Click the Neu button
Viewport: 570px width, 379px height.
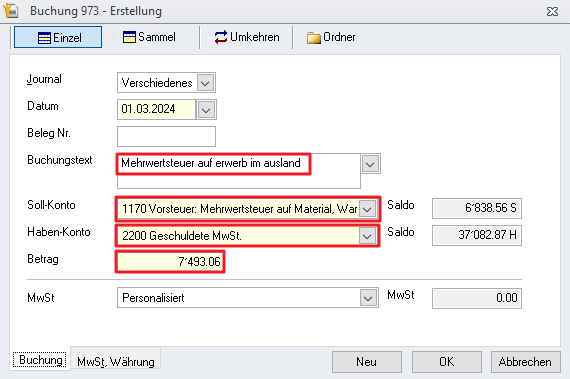tap(367, 362)
